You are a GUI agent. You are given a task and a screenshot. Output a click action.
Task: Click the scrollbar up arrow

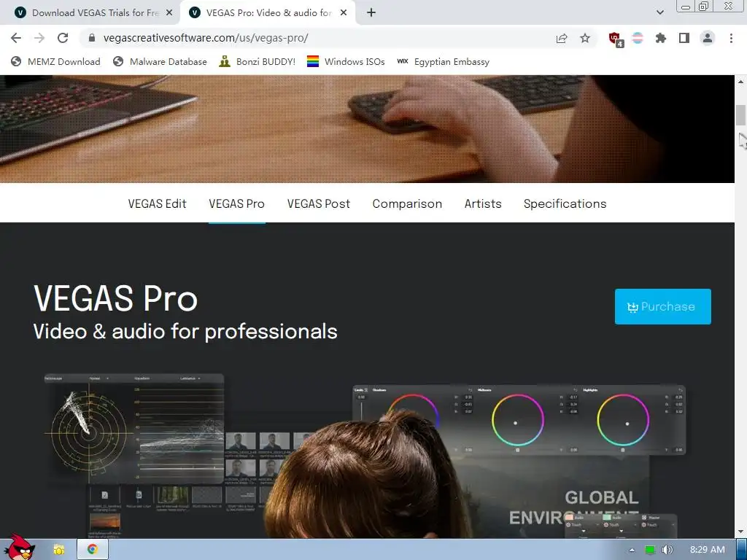click(740, 82)
